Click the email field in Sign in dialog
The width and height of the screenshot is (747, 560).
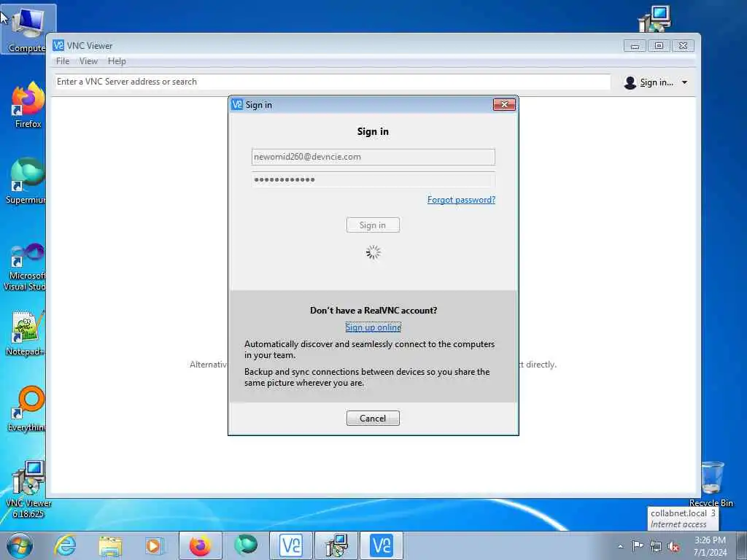pos(373,157)
